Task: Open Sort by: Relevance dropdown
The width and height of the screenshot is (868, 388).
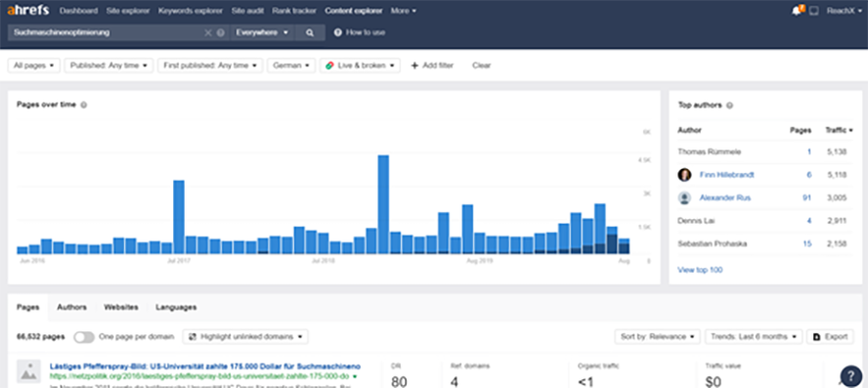Action: [x=657, y=336]
